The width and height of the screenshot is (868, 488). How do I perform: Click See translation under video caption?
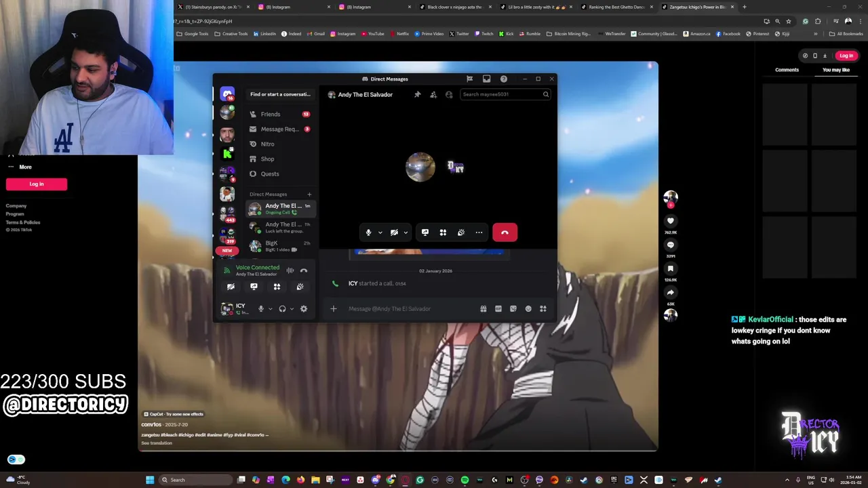point(157,443)
